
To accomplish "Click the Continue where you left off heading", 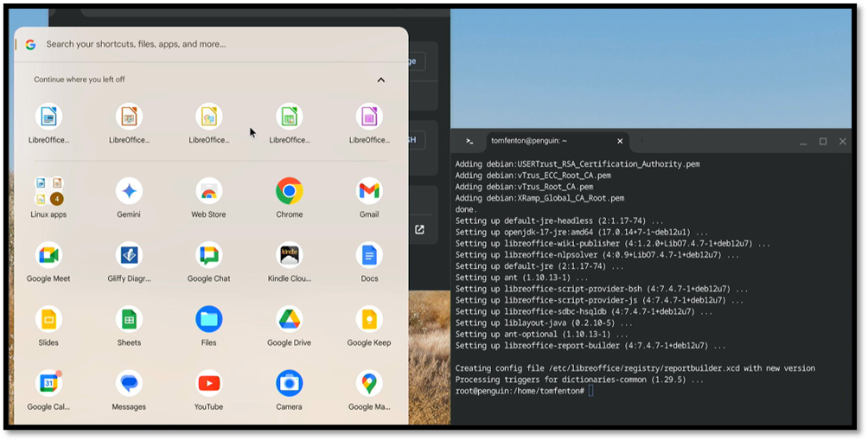I will click(x=80, y=80).
